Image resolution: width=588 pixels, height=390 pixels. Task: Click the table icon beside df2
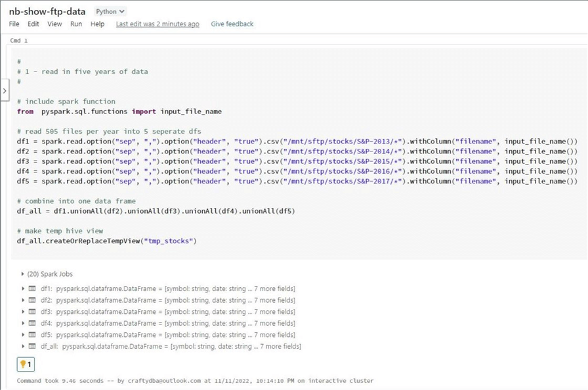pyautogui.click(x=32, y=300)
